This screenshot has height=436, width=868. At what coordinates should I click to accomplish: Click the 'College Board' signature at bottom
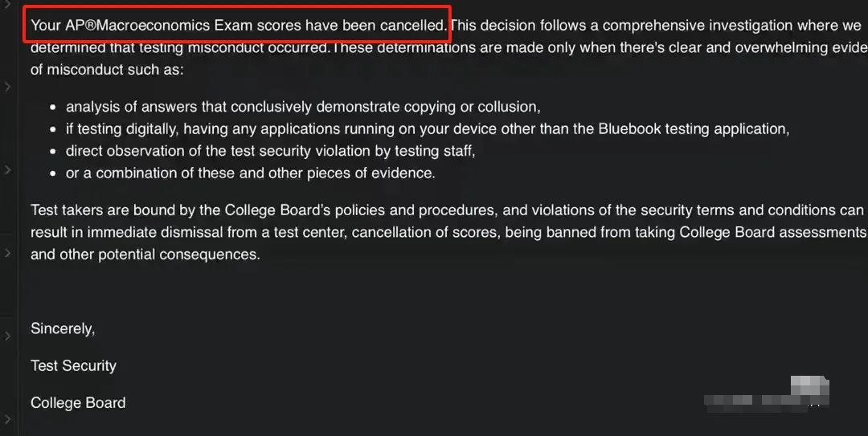[x=78, y=403]
